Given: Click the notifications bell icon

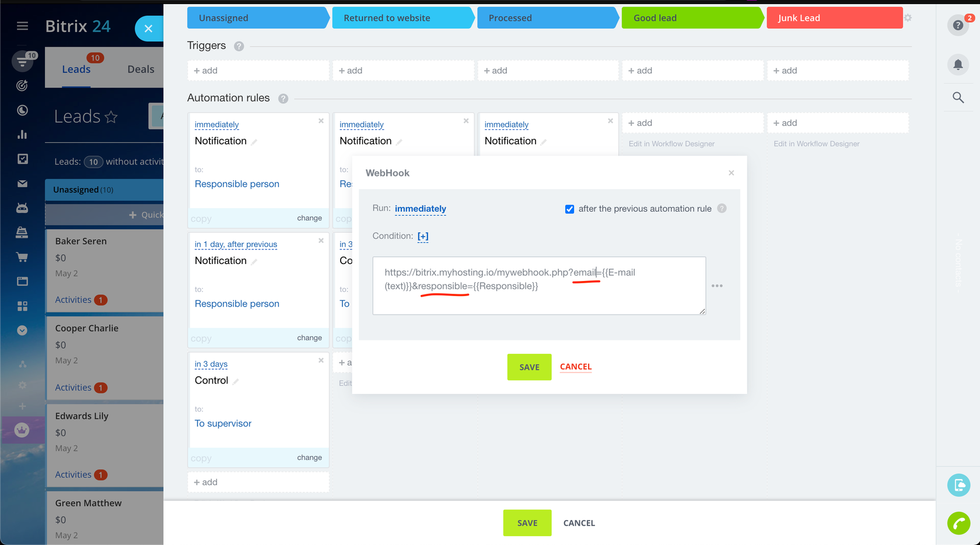Looking at the screenshot, I should (x=958, y=65).
